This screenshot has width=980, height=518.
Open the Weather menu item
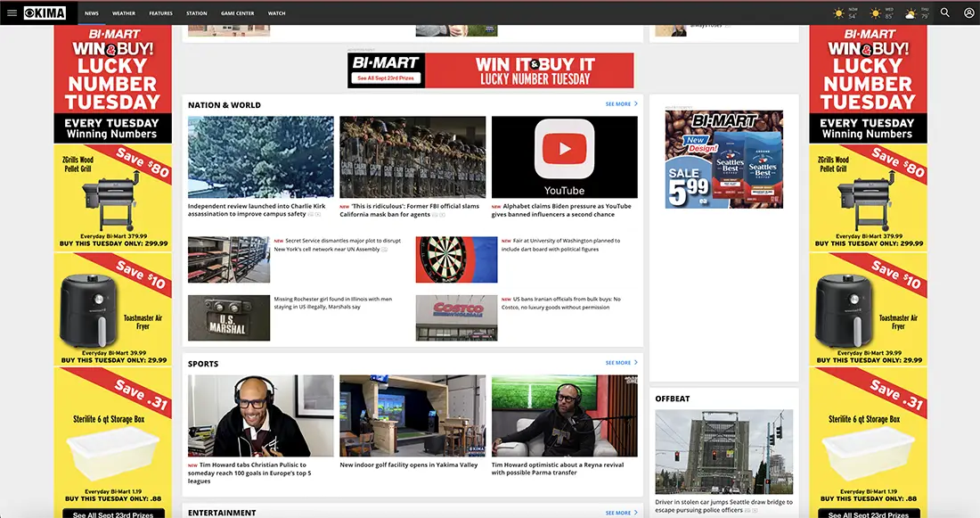(124, 13)
